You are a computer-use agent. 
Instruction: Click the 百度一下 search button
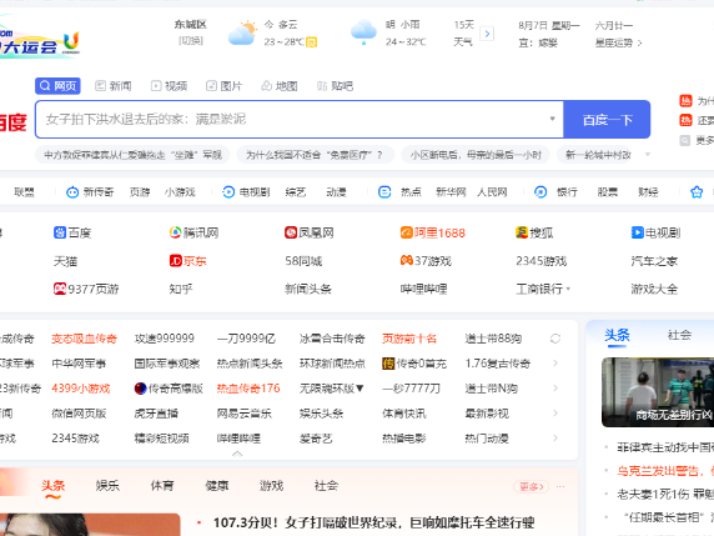pos(607,120)
